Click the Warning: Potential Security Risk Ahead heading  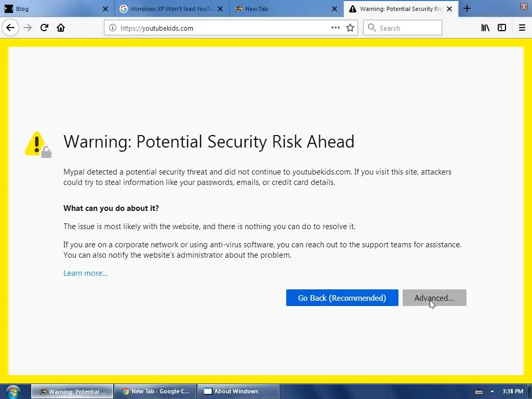click(209, 141)
